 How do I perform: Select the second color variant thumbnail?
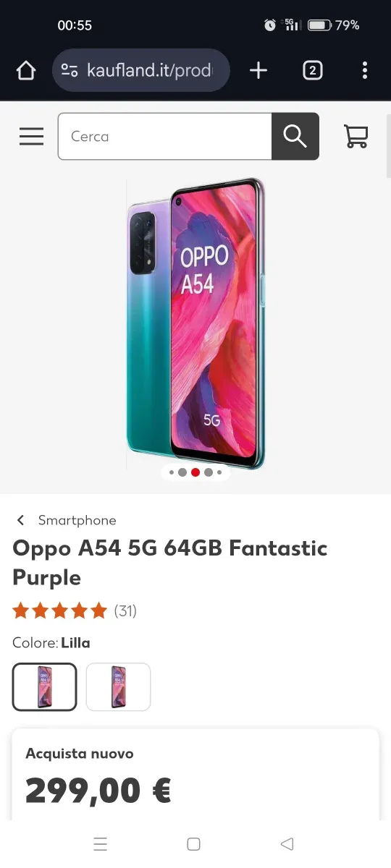[x=119, y=687]
